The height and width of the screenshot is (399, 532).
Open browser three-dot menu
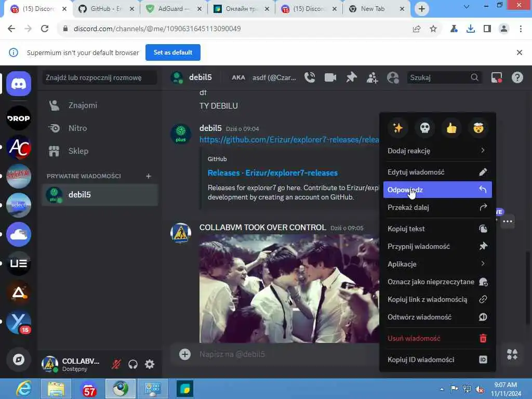pos(521,29)
